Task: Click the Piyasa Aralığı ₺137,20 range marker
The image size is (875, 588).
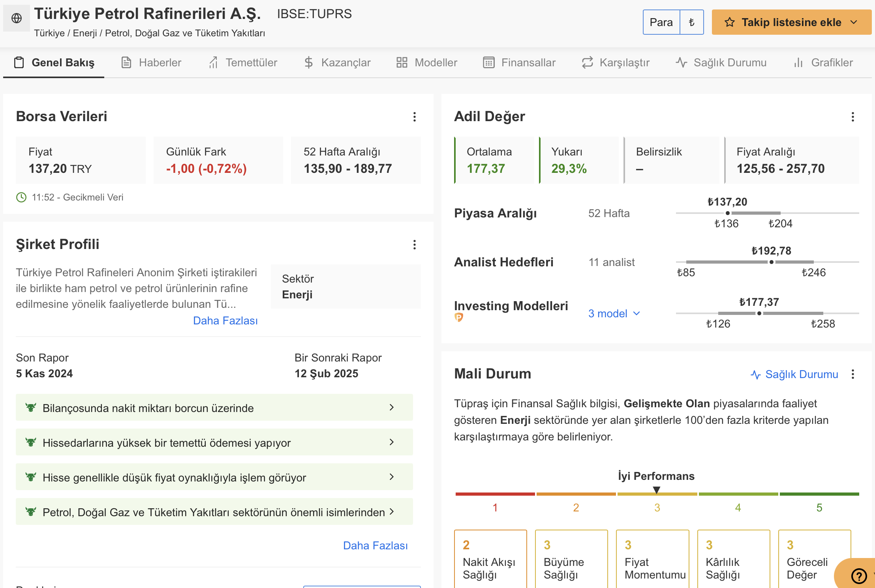Action: 728,213
